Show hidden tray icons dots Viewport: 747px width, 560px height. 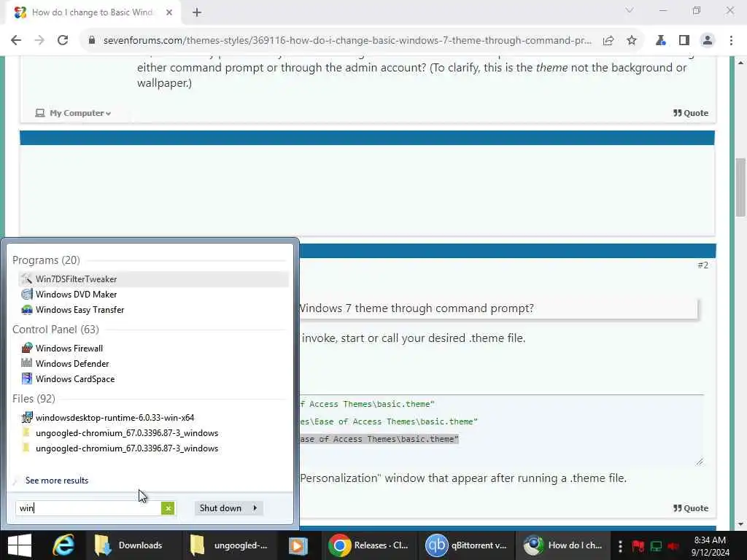pos(620,545)
